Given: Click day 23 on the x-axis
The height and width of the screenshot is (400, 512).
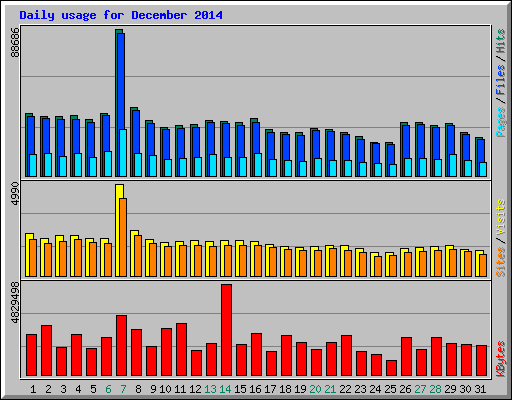Looking at the screenshot, I should click(360, 389).
